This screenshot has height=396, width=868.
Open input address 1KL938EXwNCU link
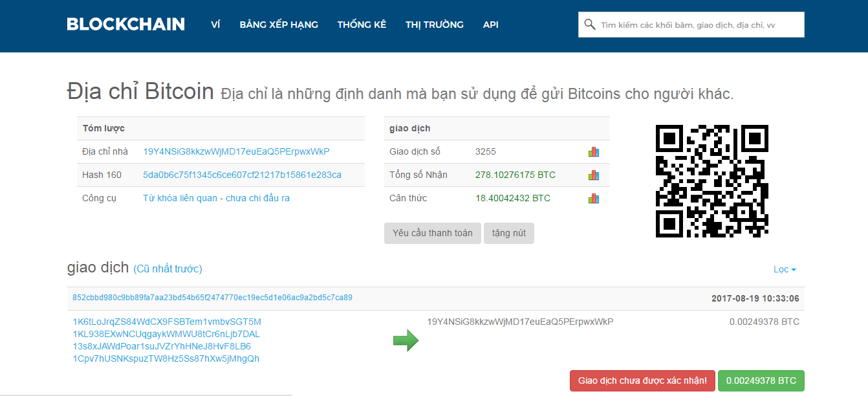[166, 334]
